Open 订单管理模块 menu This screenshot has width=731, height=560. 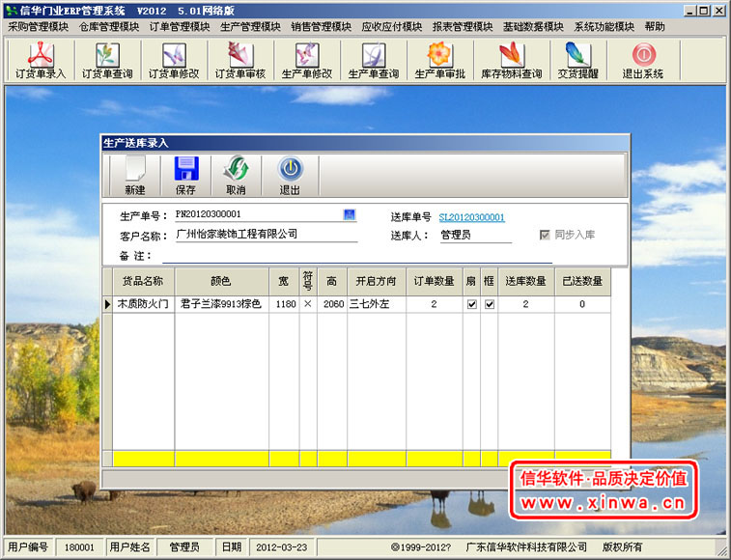(180, 27)
